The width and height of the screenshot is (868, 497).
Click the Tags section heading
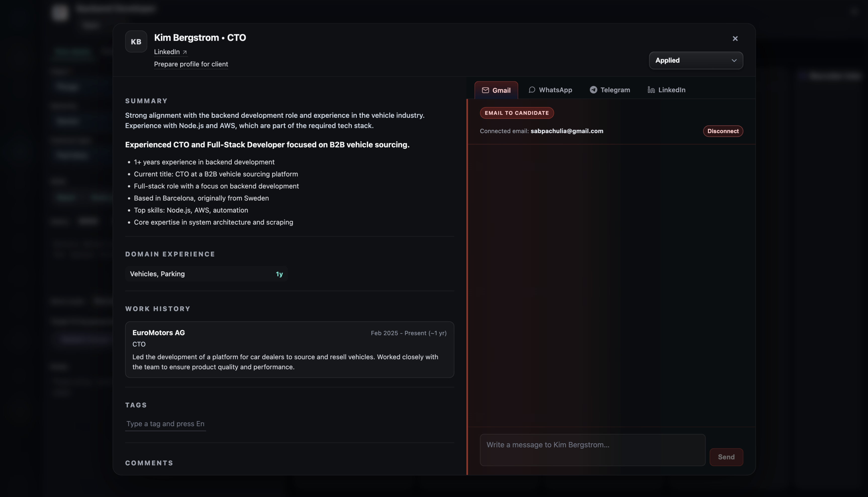[136, 405]
